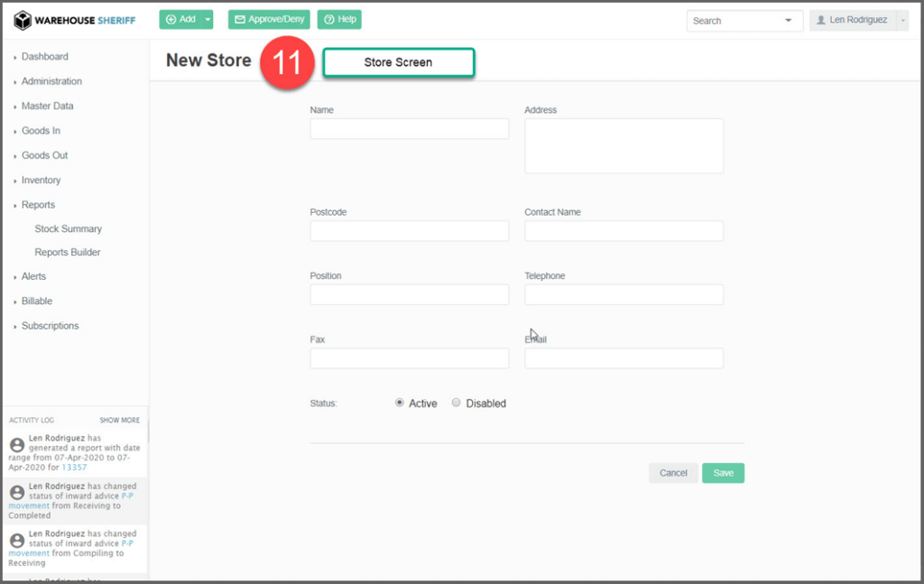Screen dimensions: 924x584
Task: Click the Name input field
Action: [x=409, y=129]
